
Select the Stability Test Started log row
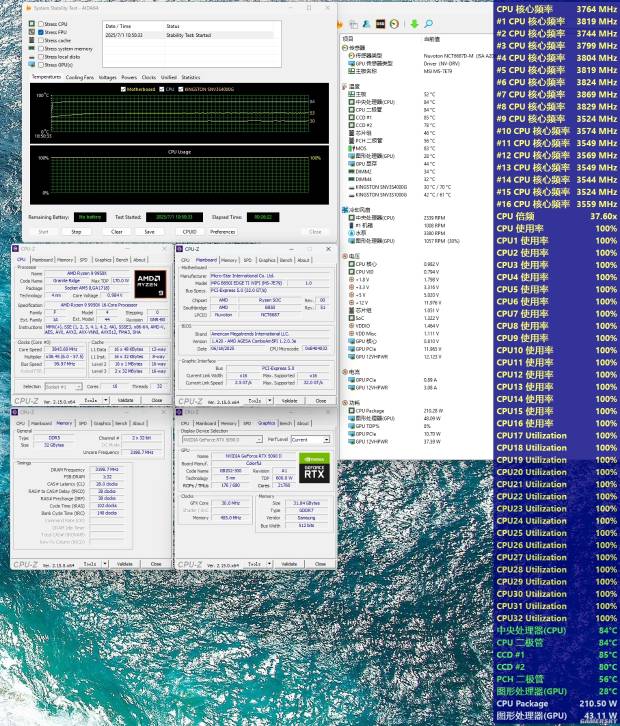coord(191,35)
